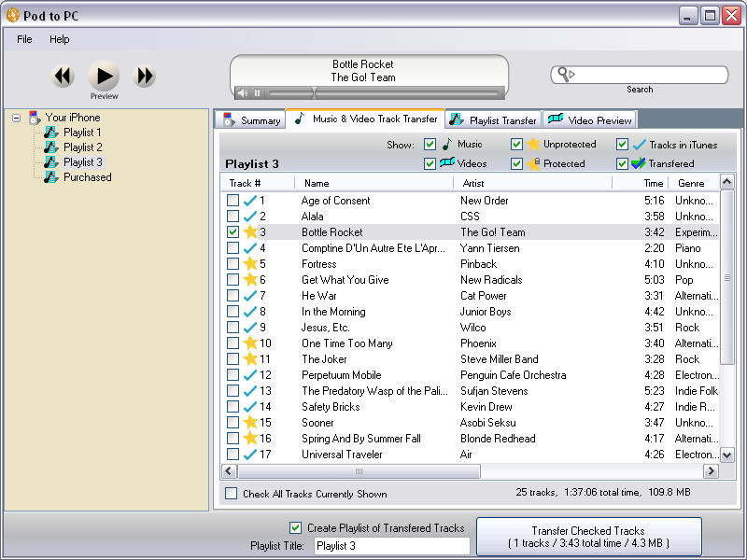
Task: Click the star icon on Sooner row
Action: [250, 422]
